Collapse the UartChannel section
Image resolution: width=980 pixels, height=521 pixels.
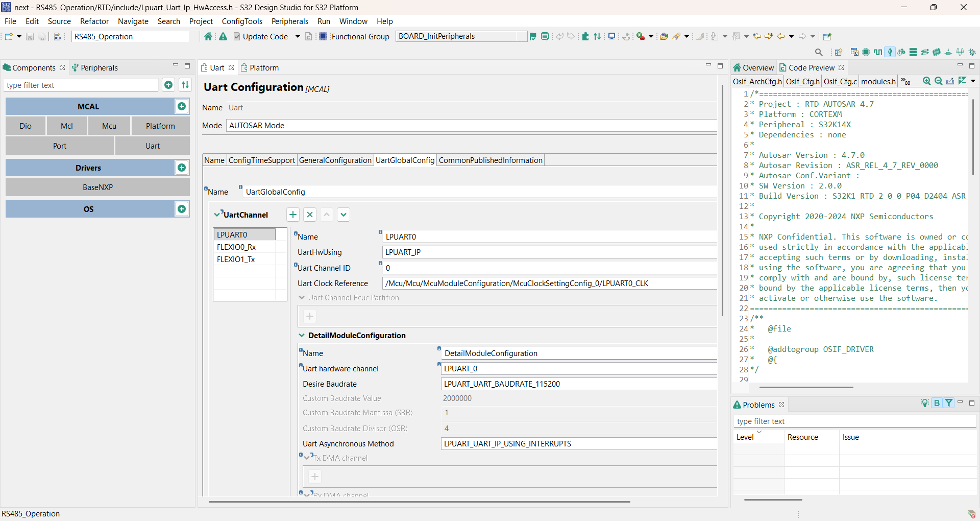pos(217,215)
